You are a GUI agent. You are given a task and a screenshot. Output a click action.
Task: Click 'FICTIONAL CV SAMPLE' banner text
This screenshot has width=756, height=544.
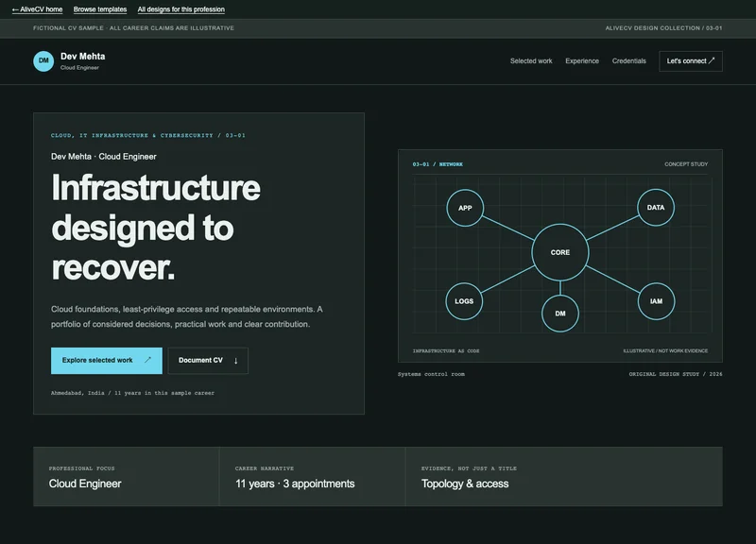coord(133,28)
